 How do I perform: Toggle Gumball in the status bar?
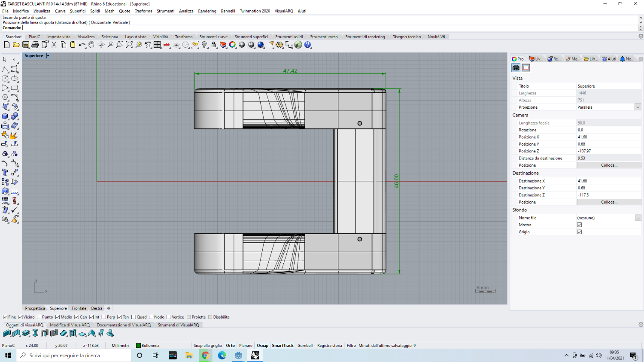[305, 346]
